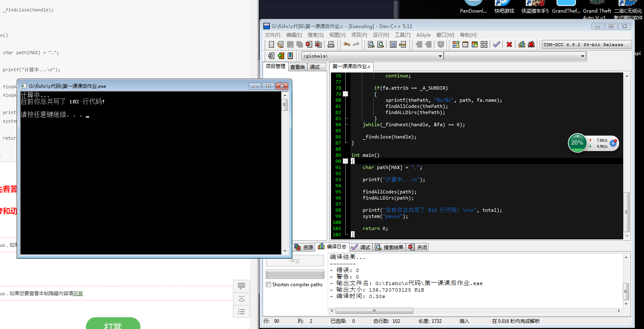
Task: Click the Open file icon in Dev-C++ toolbar
Action: pyautogui.click(x=280, y=44)
